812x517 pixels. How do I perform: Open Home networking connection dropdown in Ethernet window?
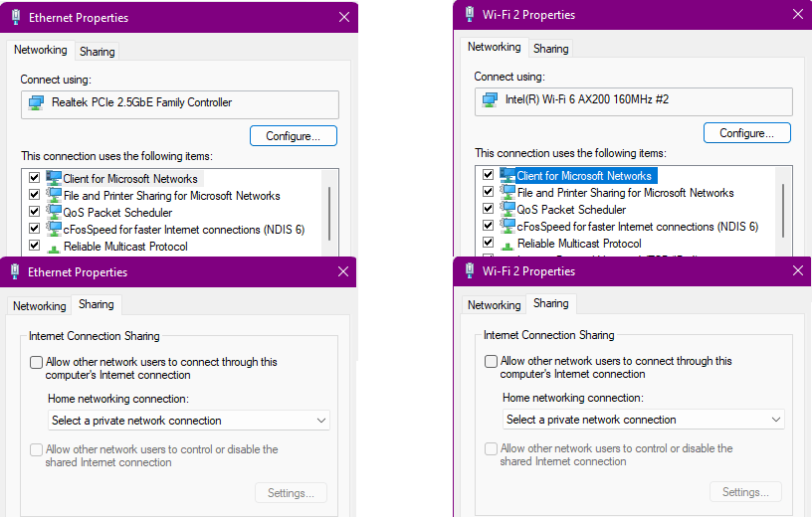189,421
